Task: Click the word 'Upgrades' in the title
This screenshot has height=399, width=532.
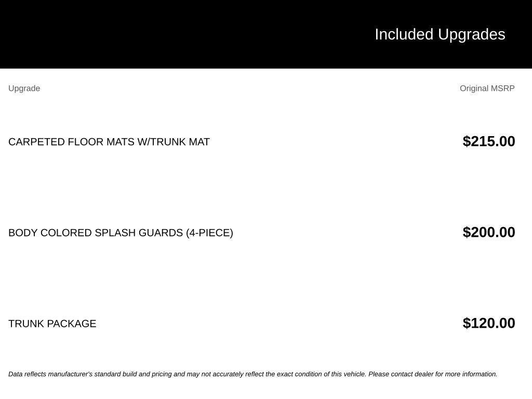Action: pyautogui.click(x=472, y=35)
